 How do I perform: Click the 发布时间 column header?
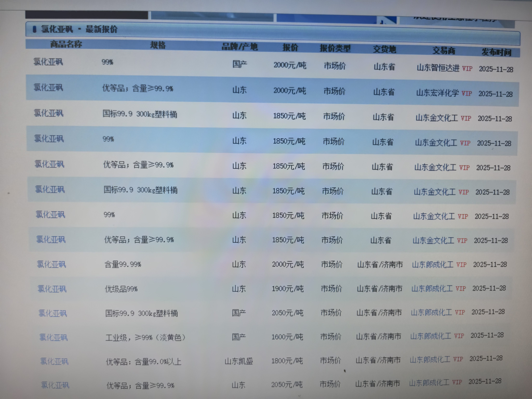(x=496, y=52)
